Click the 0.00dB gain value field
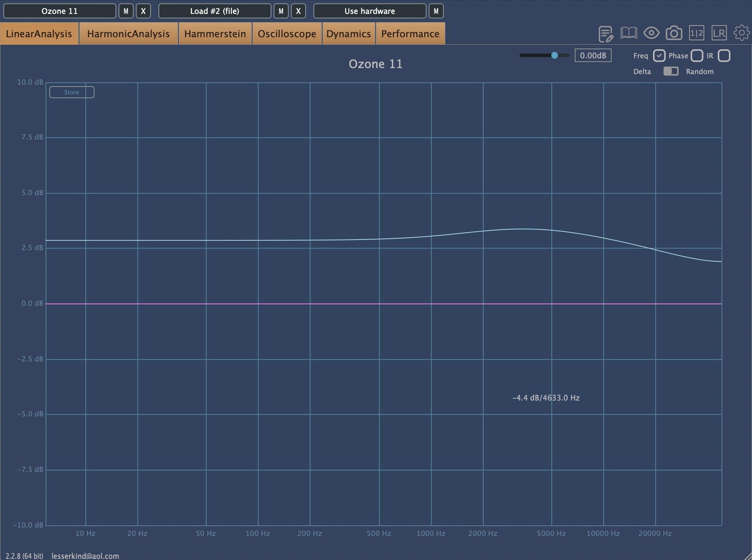The width and height of the screenshot is (752, 560). coord(593,55)
